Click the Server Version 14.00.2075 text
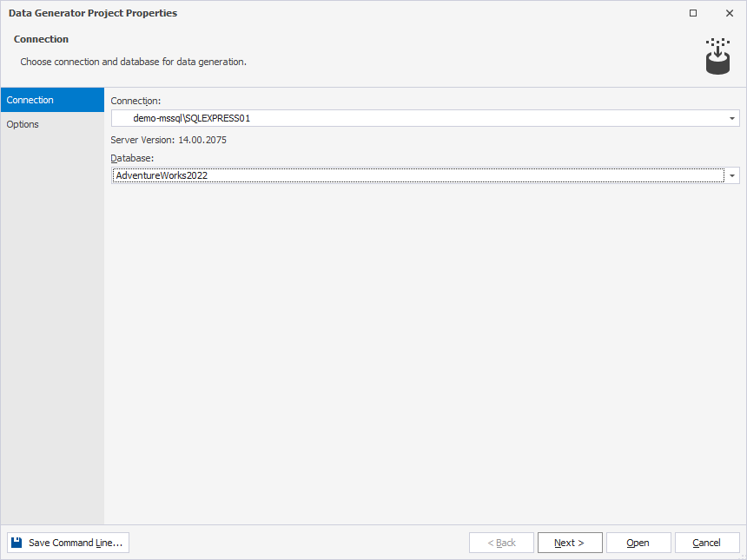This screenshot has width=747, height=560. point(169,140)
